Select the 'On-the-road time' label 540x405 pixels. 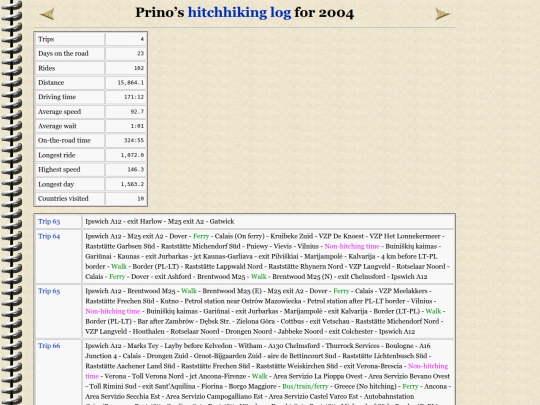(x=64, y=141)
